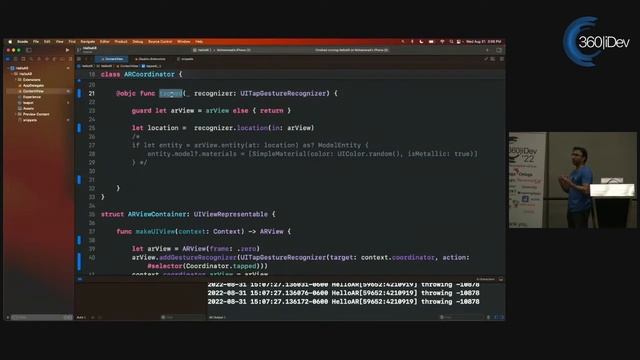Open the Editor menu
The image size is (640, 360).
105,42
